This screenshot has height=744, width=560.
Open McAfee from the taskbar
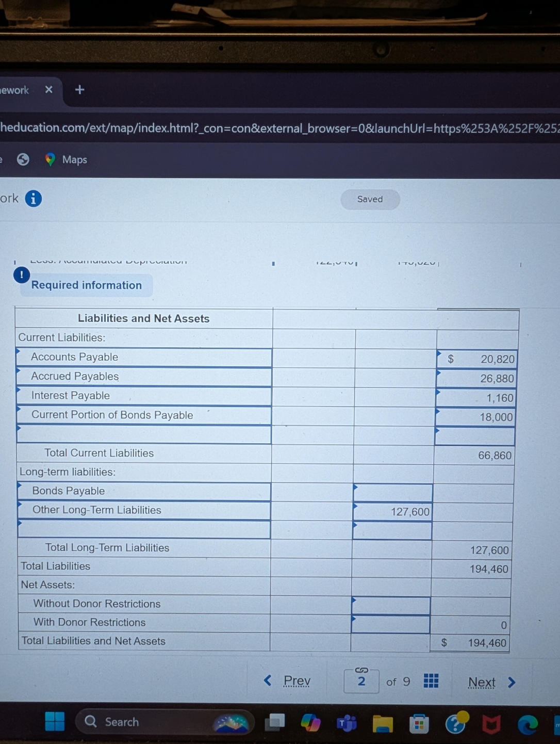tap(491, 725)
